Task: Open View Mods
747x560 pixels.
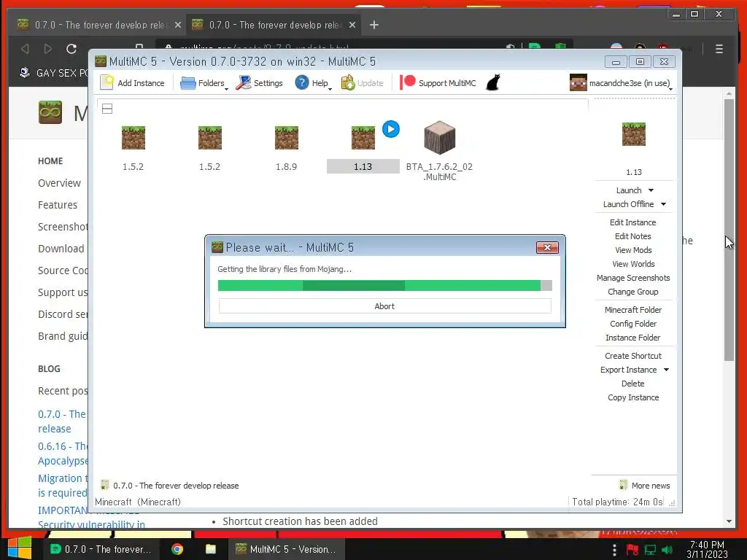Action: 632,250
